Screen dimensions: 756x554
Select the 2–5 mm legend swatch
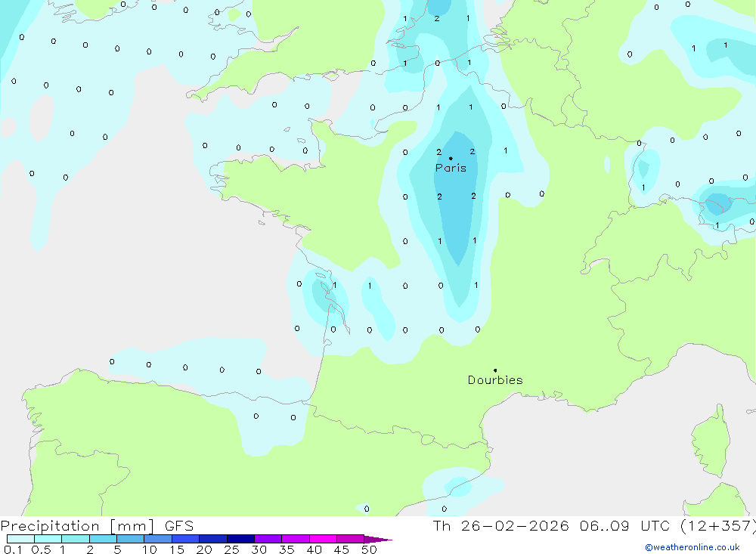click(x=103, y=539)
